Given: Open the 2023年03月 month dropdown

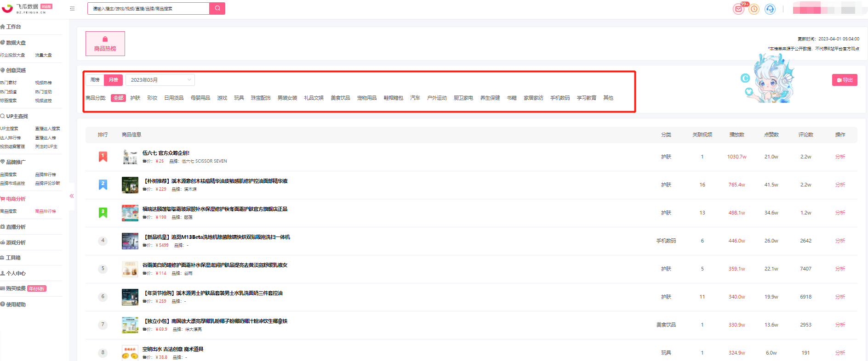Looking at the screenshot, I should 160,80.
